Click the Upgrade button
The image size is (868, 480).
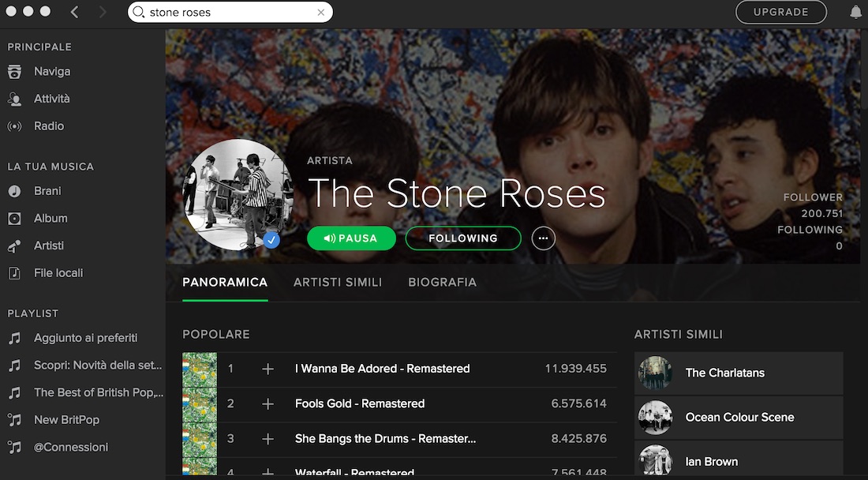780,12
